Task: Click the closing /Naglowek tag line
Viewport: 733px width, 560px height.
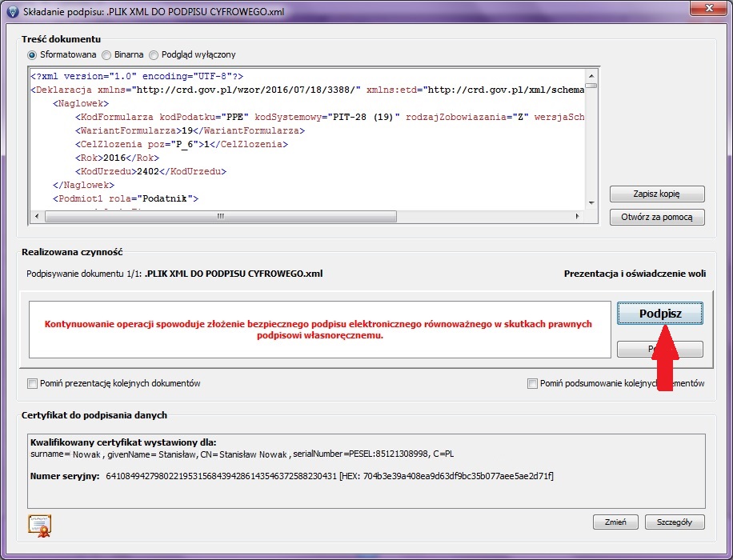Action: tap(84, 185)
